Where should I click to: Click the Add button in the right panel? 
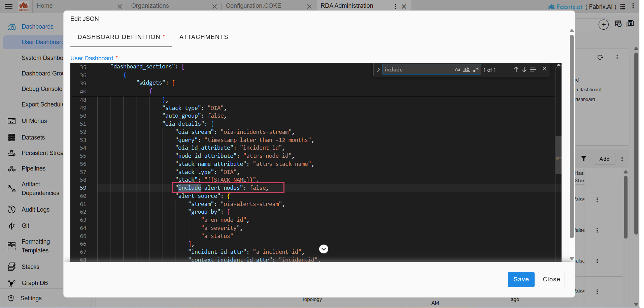[604, 159]
